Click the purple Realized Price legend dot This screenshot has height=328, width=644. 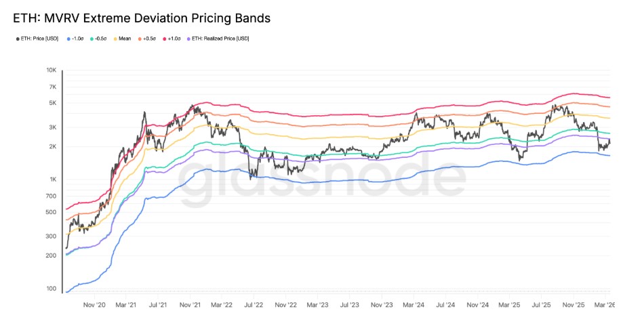pos(188,39)
